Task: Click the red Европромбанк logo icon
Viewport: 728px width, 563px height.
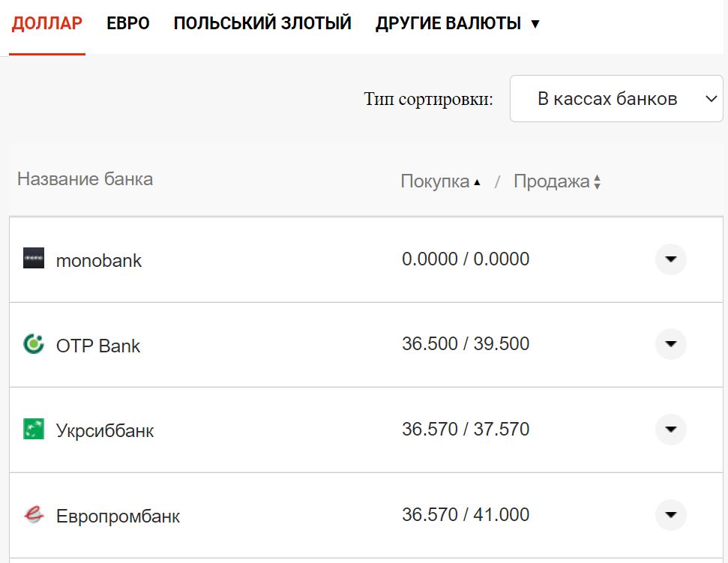Action: 34,516
